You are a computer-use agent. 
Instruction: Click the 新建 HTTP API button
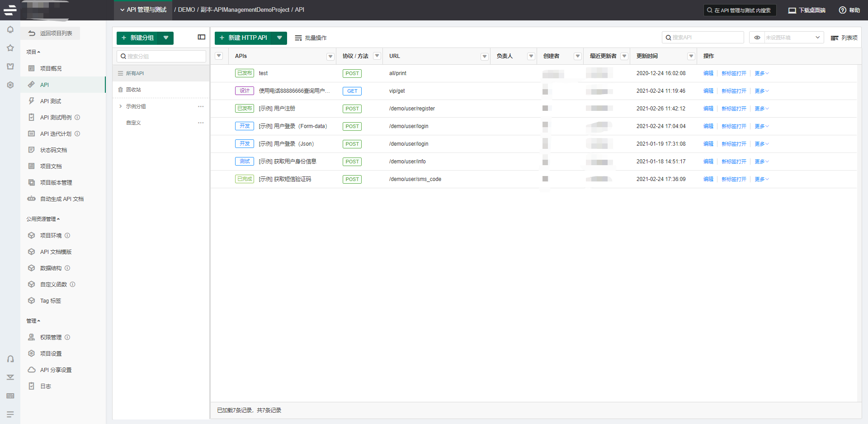[243, 38]
